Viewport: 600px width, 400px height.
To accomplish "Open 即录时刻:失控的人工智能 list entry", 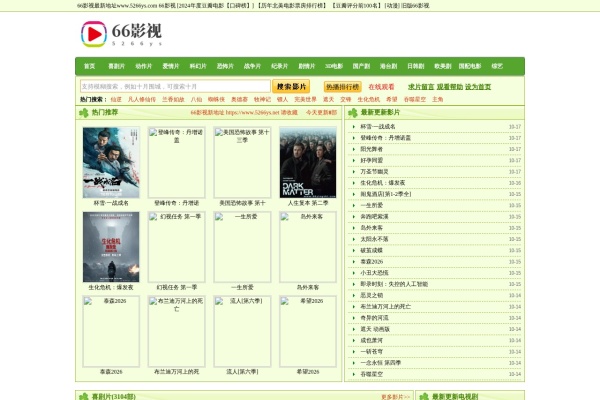I will pos(394,284).
